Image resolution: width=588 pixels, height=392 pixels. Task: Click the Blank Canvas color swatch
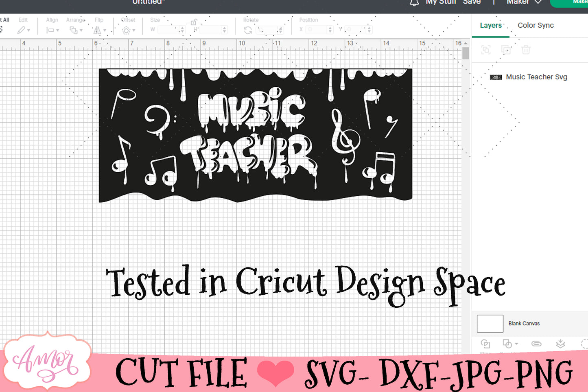click(490, 324)
